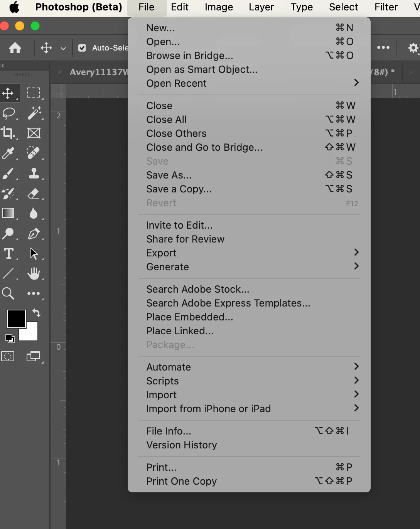This screenshot has height=529, width=420.
Task: Select the Spot Healing Brush tool
Action: click(34, 153)
